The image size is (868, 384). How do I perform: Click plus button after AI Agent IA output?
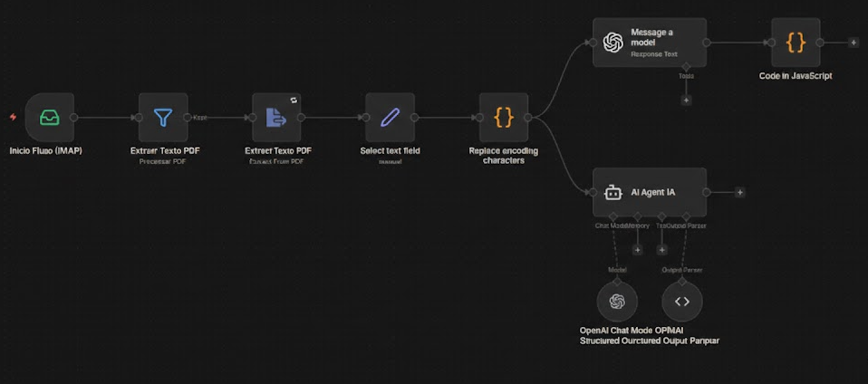point(740,192)
